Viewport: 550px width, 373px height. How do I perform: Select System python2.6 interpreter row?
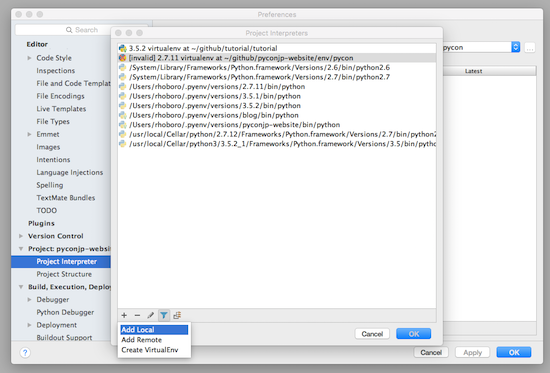point(277,67)
